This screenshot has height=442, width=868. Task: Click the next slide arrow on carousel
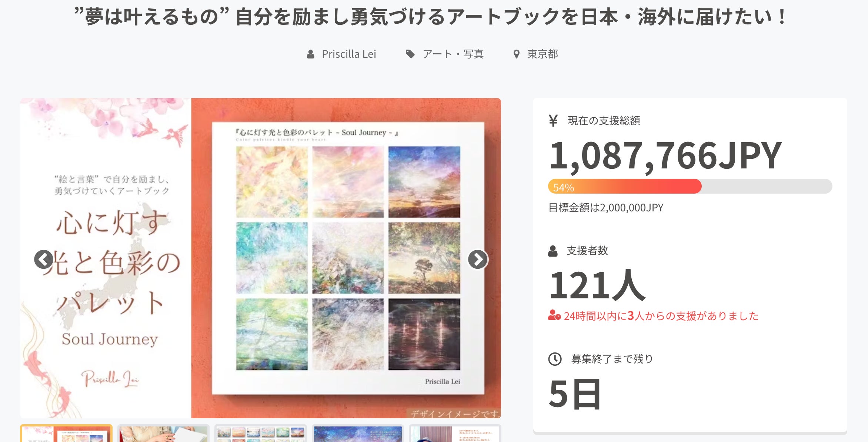478,259
